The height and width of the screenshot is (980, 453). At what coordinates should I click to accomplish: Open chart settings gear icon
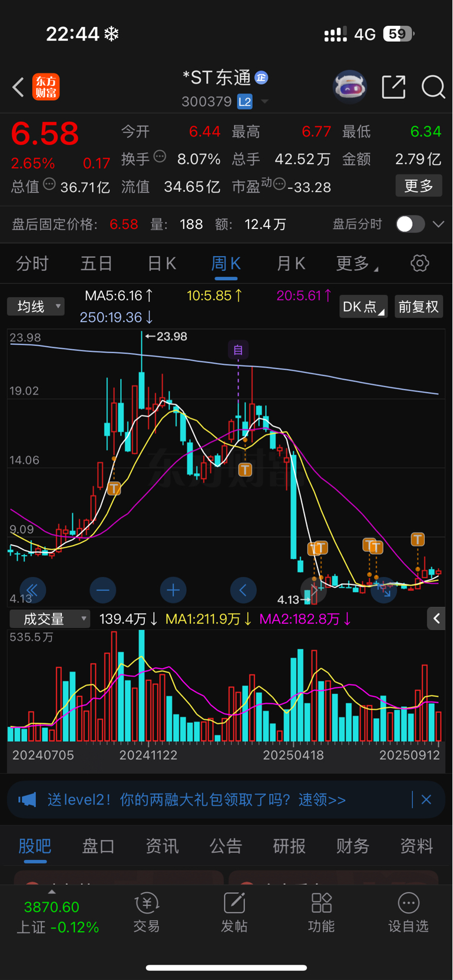pyautogui.click(x=419, y=263)
